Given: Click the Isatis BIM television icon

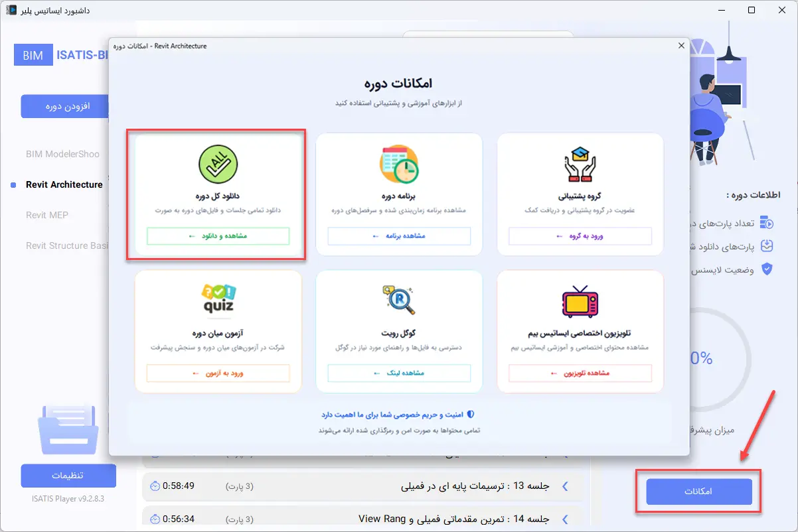Looking at the screenshot, I should coord(580,302).
